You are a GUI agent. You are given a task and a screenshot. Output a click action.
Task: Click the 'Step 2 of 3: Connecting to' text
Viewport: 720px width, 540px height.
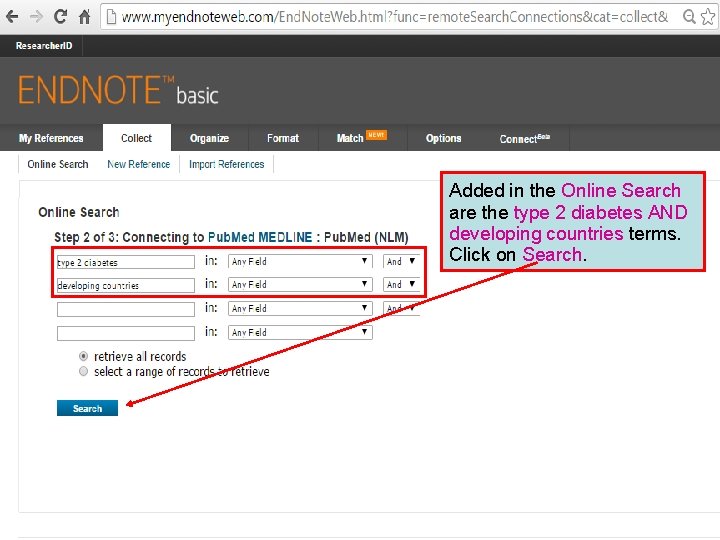pyautogui.click(x=129, y=237)
